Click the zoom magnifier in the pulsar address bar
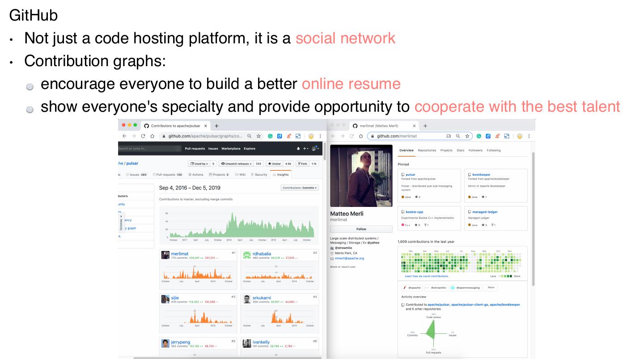This screenshot has width=644, height=362. point(249,136)
